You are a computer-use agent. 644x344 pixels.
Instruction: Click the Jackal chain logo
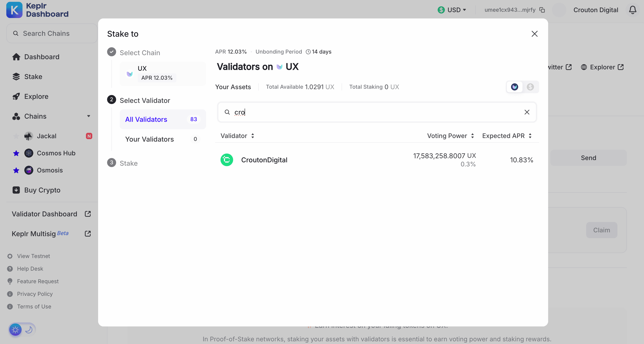29,136
